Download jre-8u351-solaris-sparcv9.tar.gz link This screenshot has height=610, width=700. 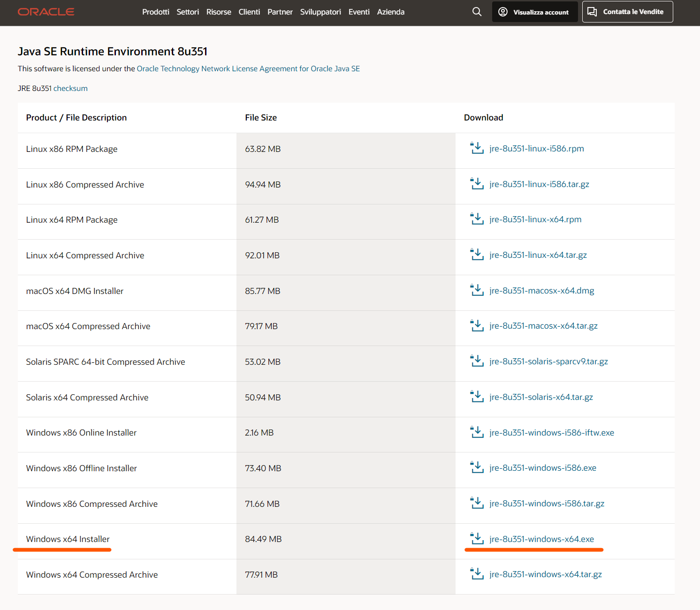548,361
